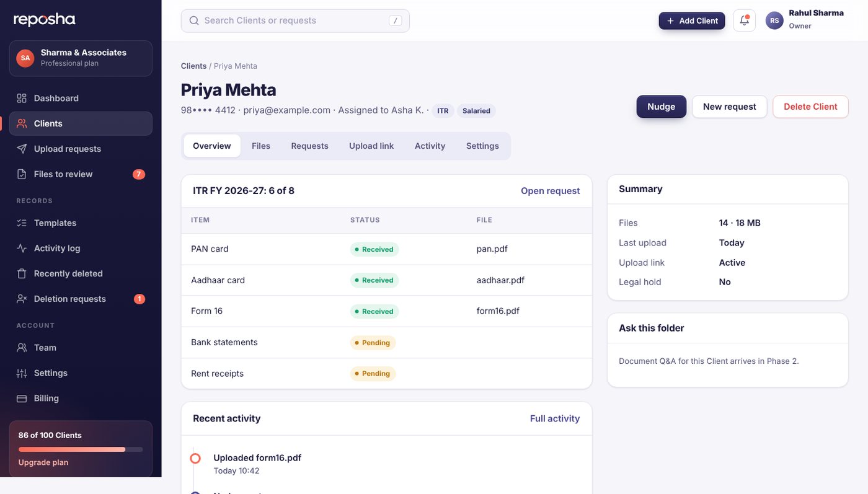Click the Dashboard grid icon in sidebar
The width and height of the screenshot is (868, 494).
(x=22, y=99)
